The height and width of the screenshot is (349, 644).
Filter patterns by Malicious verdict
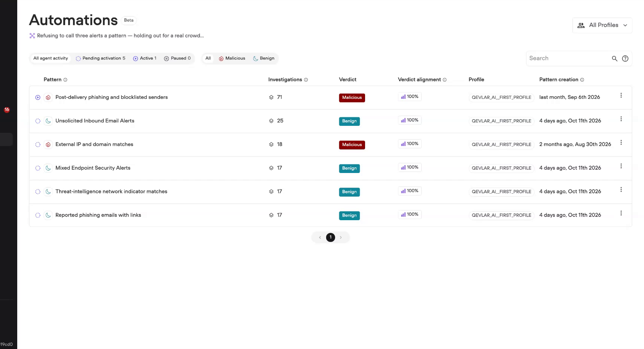[x=232, y=58]
